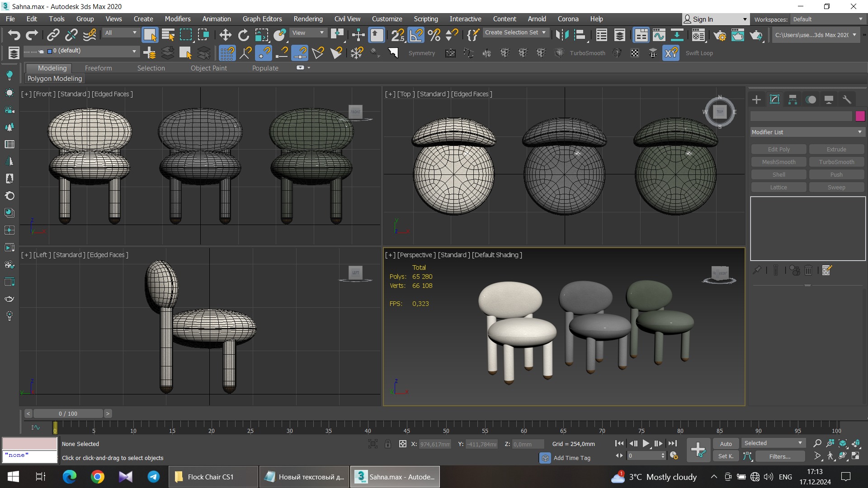Screen dimensions: 868x488
Task: Click Remove modifier trash icon
Action: click(808, 270)
